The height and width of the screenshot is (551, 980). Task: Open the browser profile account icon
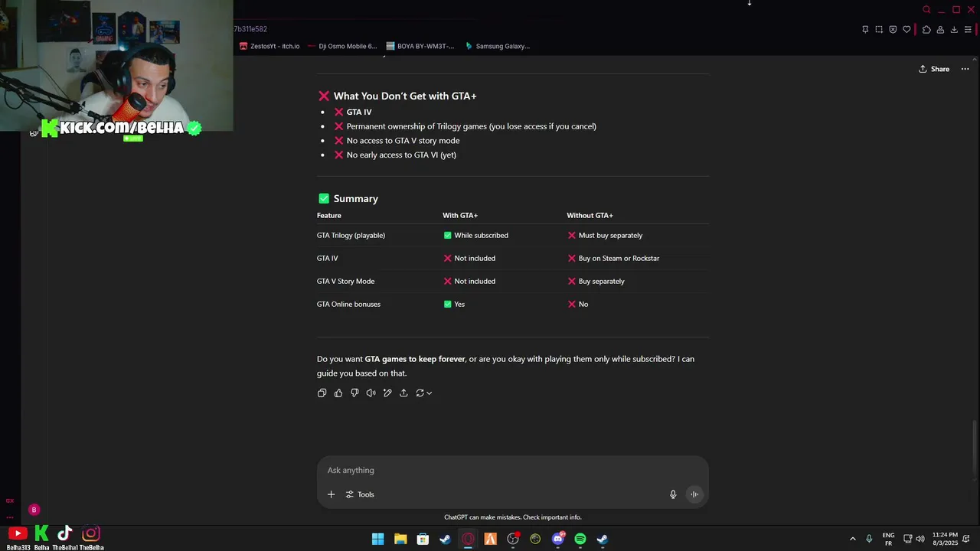click(x=940, y=30)
